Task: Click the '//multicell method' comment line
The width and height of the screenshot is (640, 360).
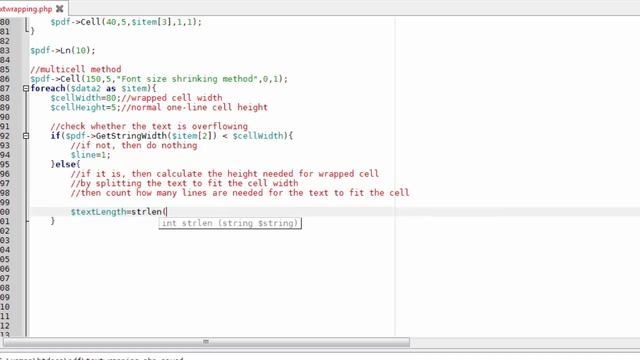Action: point(76,69)
